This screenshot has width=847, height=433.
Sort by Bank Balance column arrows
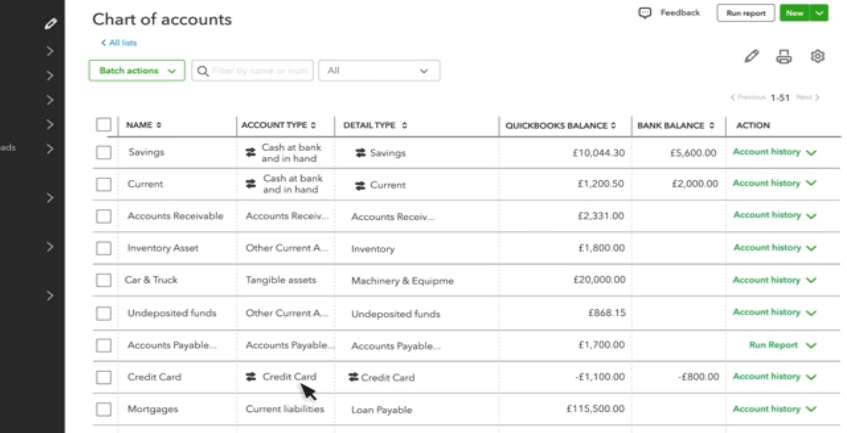click(x=711, y=125)
